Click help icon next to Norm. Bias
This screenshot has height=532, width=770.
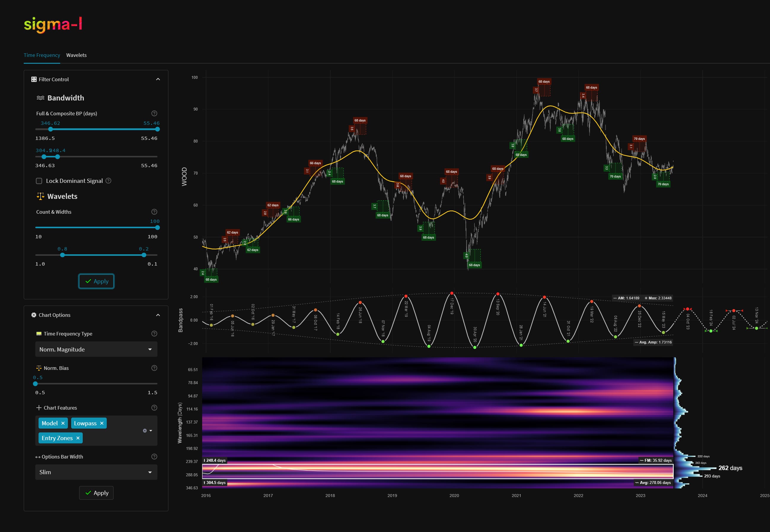154,368
